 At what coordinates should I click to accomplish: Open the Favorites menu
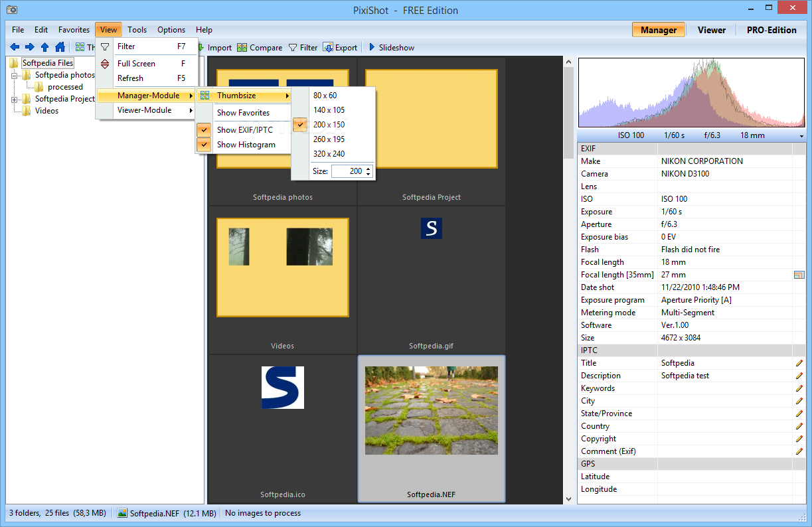(x=74, y=30)
